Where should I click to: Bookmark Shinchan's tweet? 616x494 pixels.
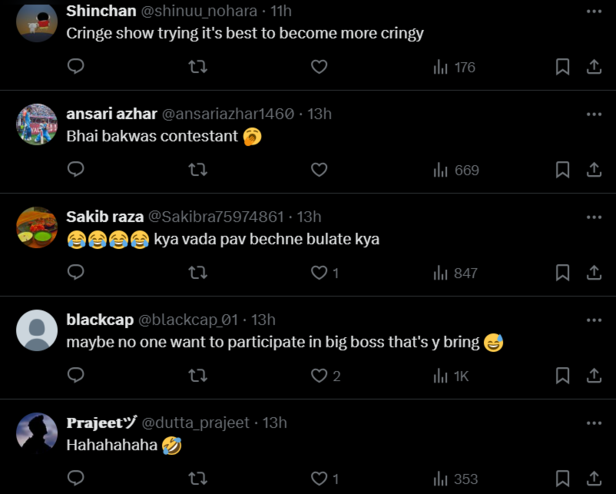(563, 67)
